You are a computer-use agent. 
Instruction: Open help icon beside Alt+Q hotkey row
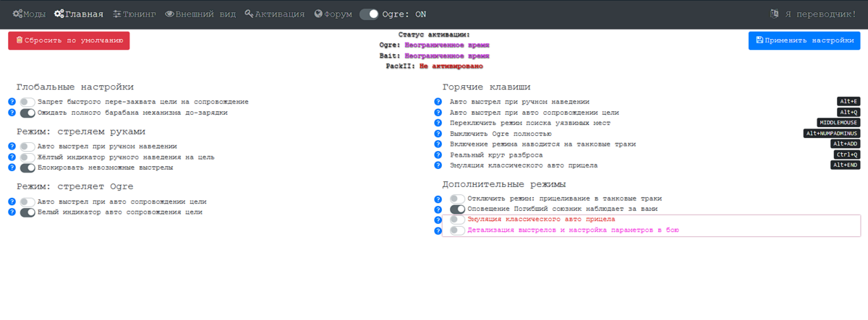(438, 113)
